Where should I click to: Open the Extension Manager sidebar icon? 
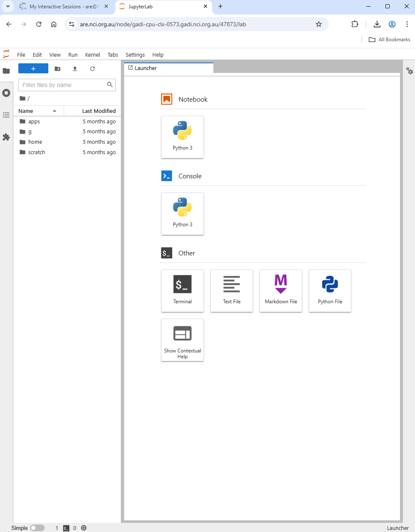point(6,137)
